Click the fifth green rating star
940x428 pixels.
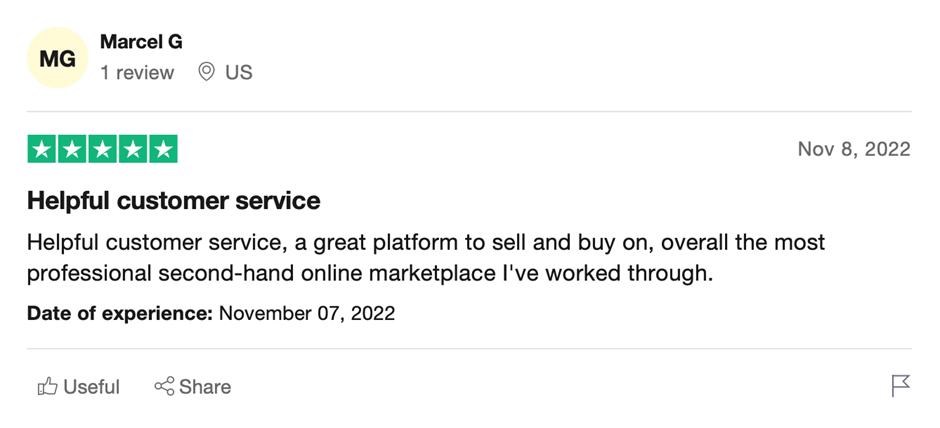click(163, 149)
